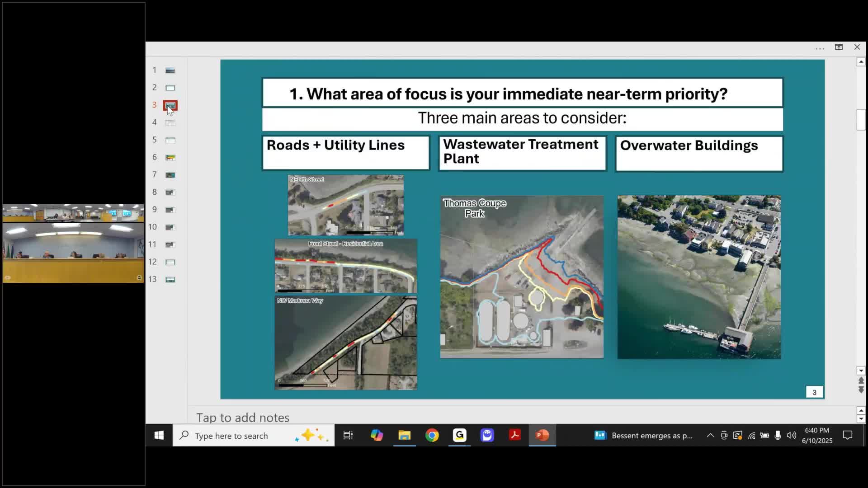Toggle the speaker volume tray icon
Image resolution: width=868 pixels, height=488 pixels.
point(791,435)
